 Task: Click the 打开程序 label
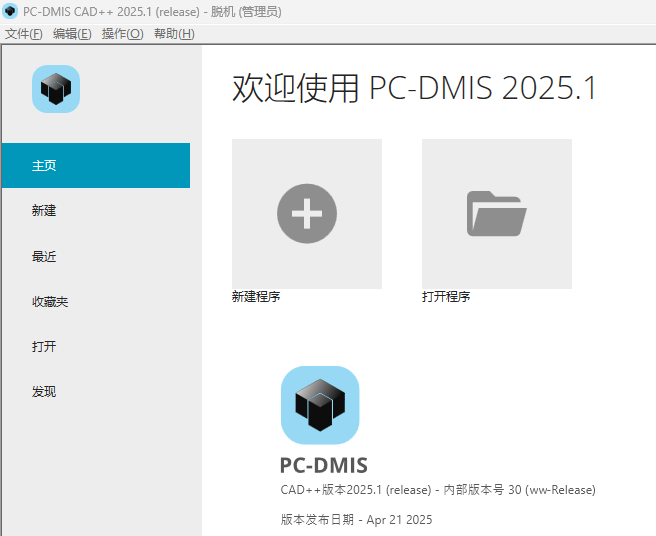tap(446, 297)
